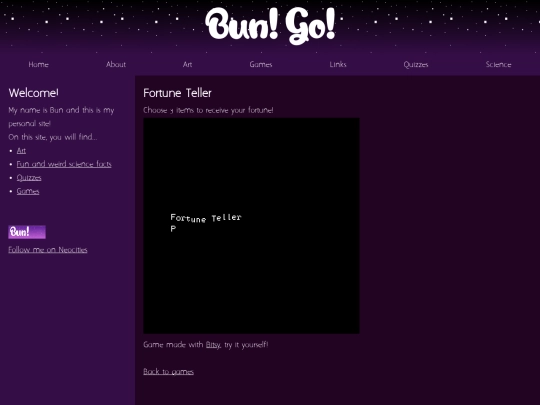The height and width of the screenshot is (405, 540).
Task: Open the Bitsy link
Action: [x=212, y=345]
